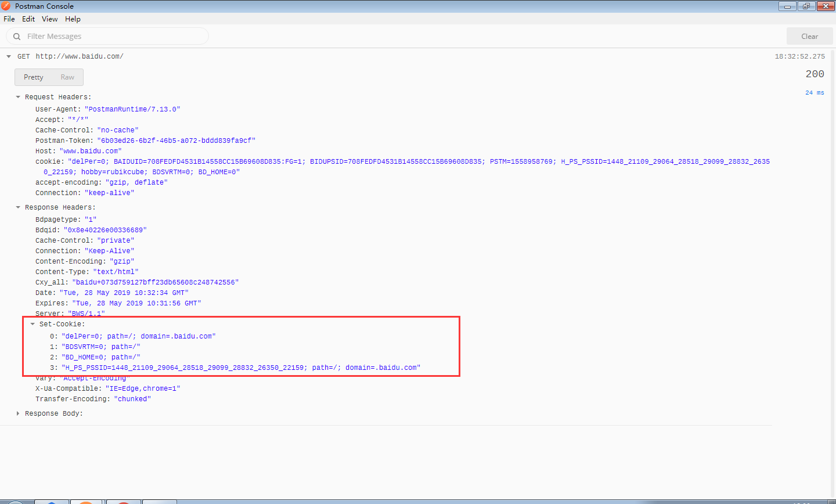Image resolution: width=836 pixels, height=504 pixels.
Task: Click Set-Cookie entry 3 H_PS_PSSID value
Action: 241,368
